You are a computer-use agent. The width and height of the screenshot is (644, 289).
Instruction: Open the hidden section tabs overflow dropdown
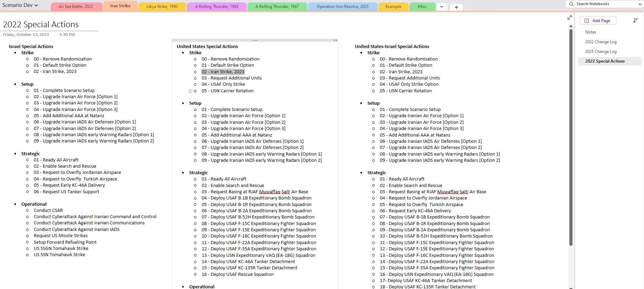point(442,7)
